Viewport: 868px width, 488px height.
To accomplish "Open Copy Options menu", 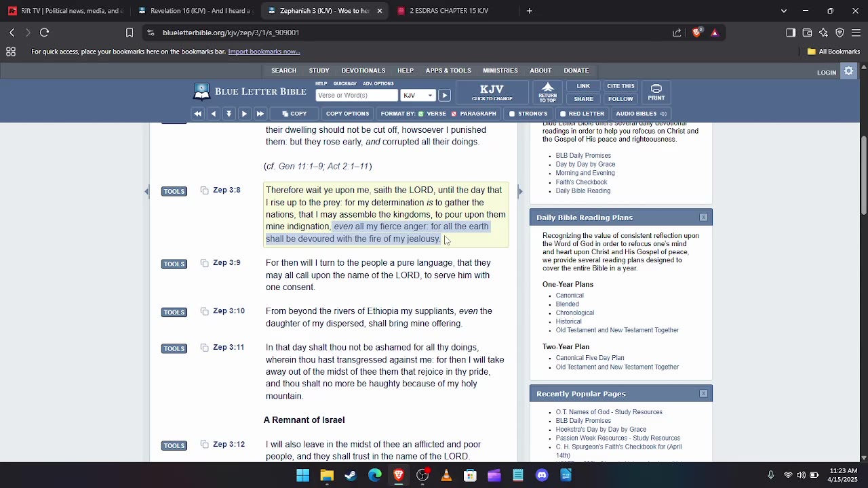I will point(347,114).
